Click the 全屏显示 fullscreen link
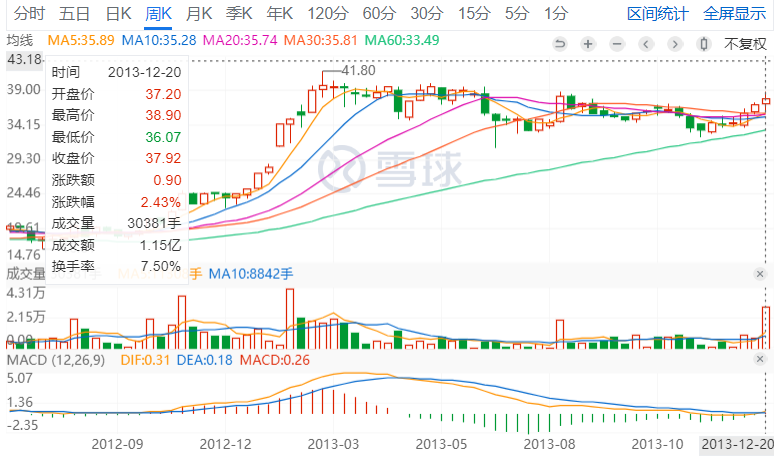 [x=734, y=14]
